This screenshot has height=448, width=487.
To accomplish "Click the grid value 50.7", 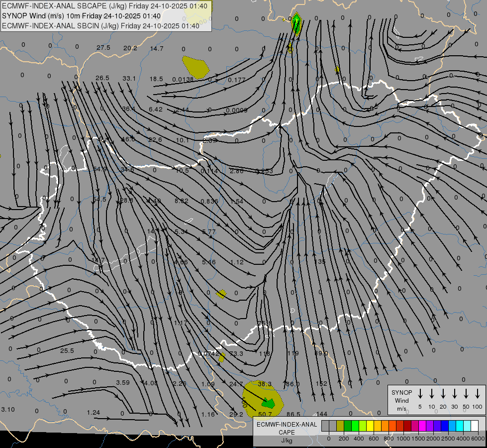I will [x=265, y=414].
